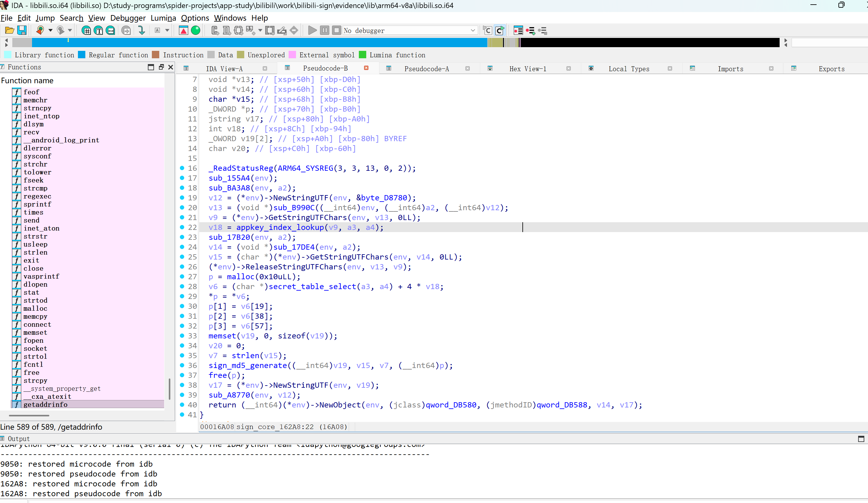The height and width of the screenshot is (503, 868).
Task: Switch to the Pseudocode-A tab
Action: coord(426,69)
